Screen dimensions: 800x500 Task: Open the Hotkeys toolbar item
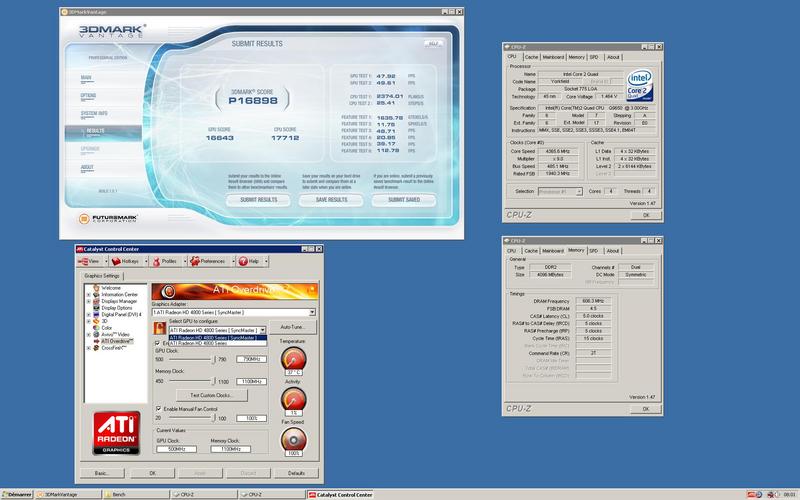126,261
